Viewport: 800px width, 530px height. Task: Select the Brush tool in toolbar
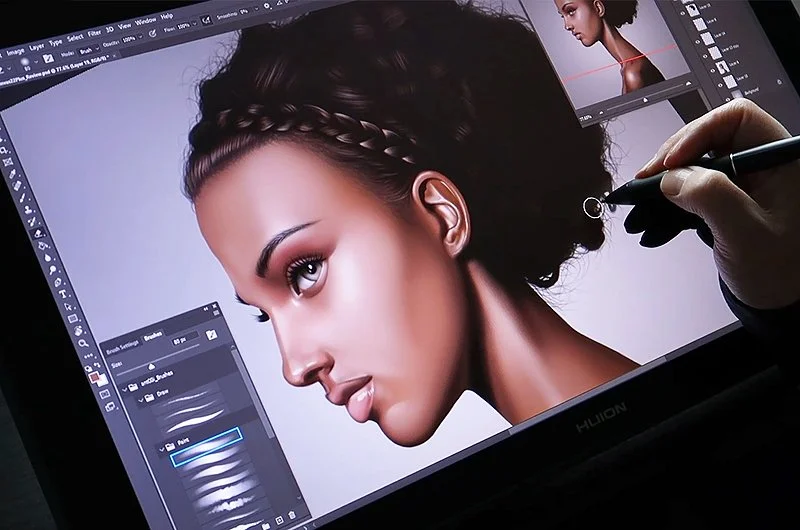coord(23,197)
